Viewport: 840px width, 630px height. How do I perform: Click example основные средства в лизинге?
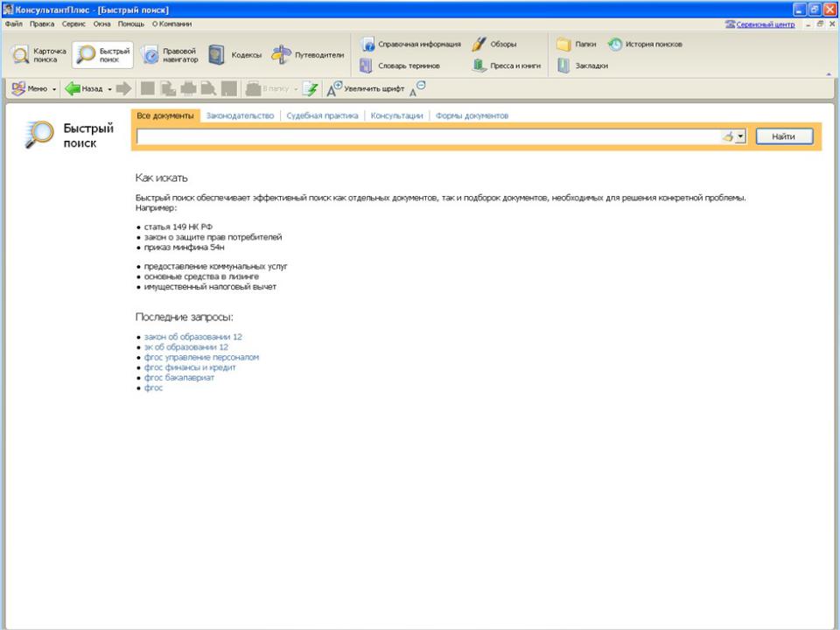pyautogui.click(x=201, y=276)
